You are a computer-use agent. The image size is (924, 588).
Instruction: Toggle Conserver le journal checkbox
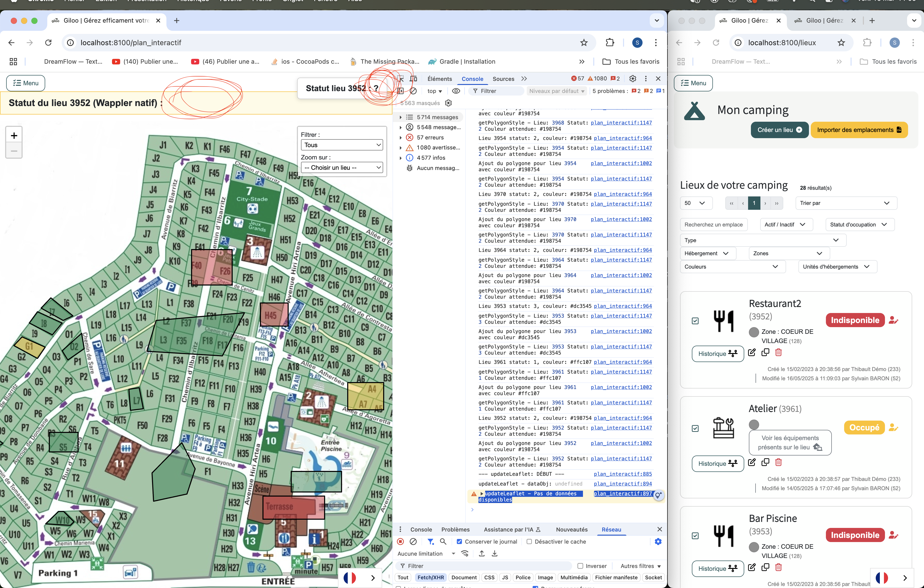(x=459, y=542)
